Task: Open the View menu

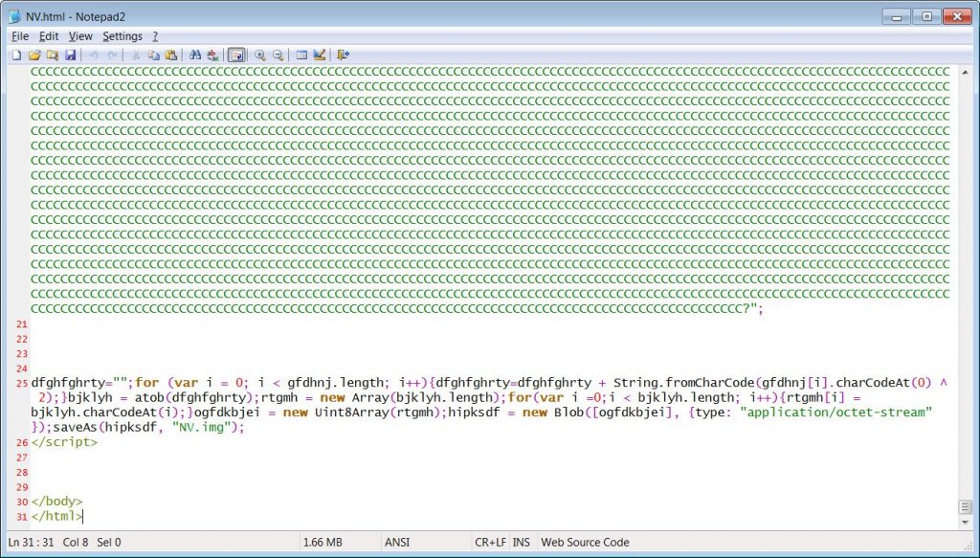Action: click(x=80, y=36)
